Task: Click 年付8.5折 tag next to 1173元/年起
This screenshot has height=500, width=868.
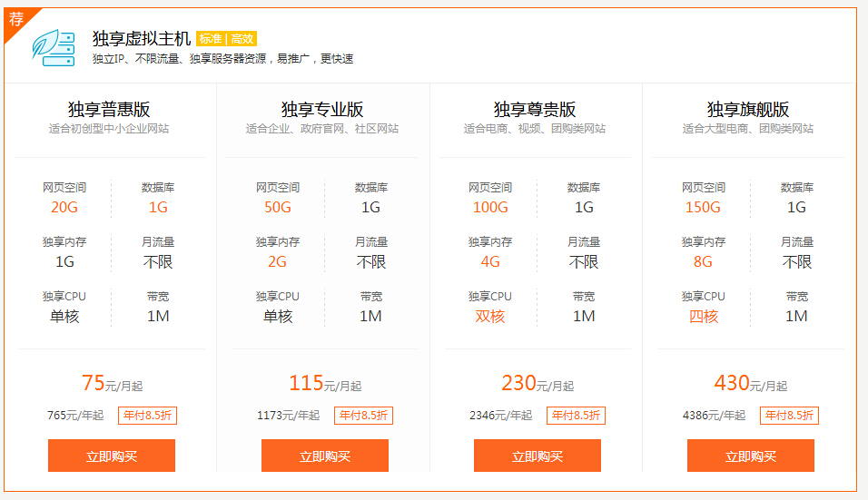Action: (x=363, y=416)
